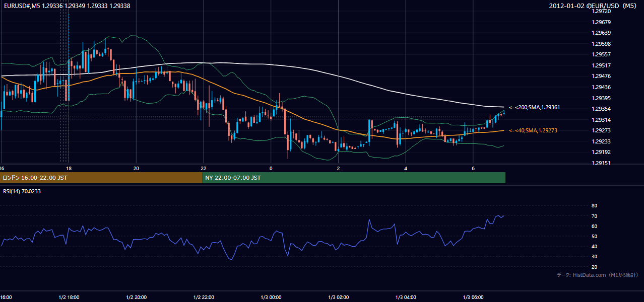Click RSI scale value 70
644x302 pixels.
tap(595, 216)
